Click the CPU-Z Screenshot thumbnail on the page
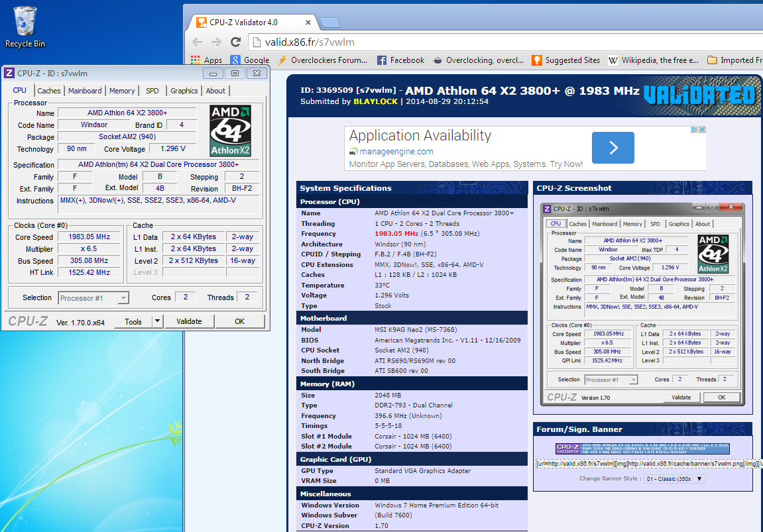This screenshot has width=763, height=532. point(642,304)
